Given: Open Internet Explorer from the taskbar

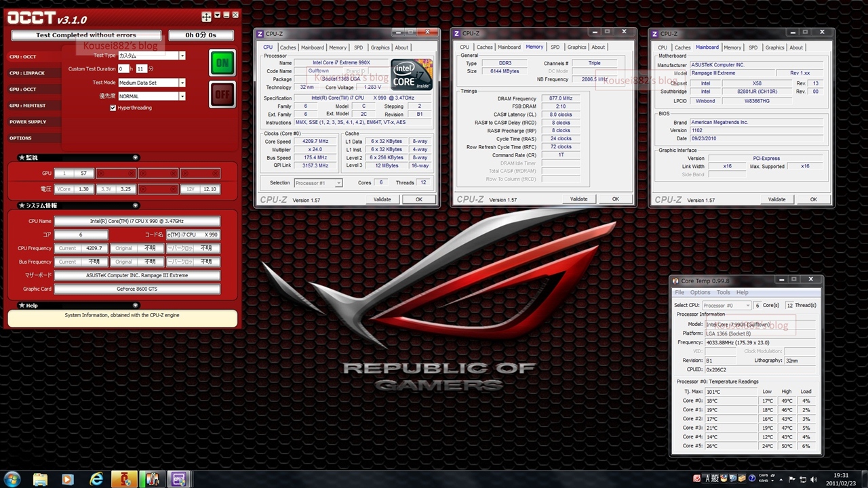Looking at the screenshot, I should pos(97,479).
